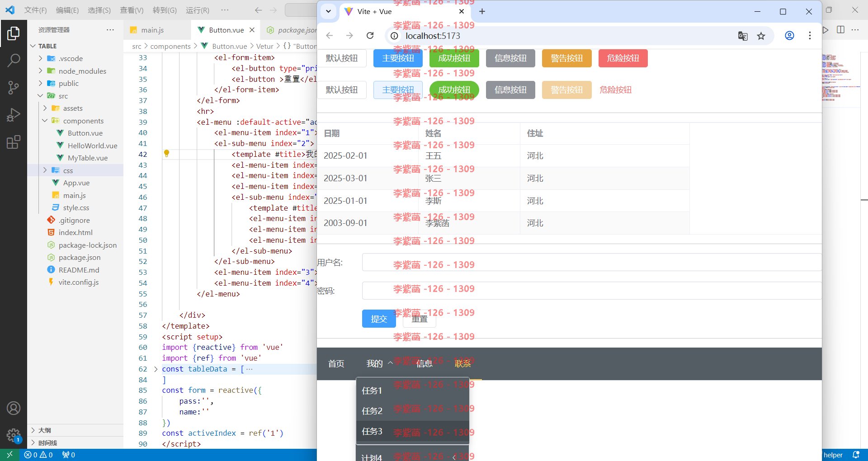Image resolution: width=868 pixels, height=461 pixels.
Task: Click the browser forward arrow
Action: (x=349, y=36)
